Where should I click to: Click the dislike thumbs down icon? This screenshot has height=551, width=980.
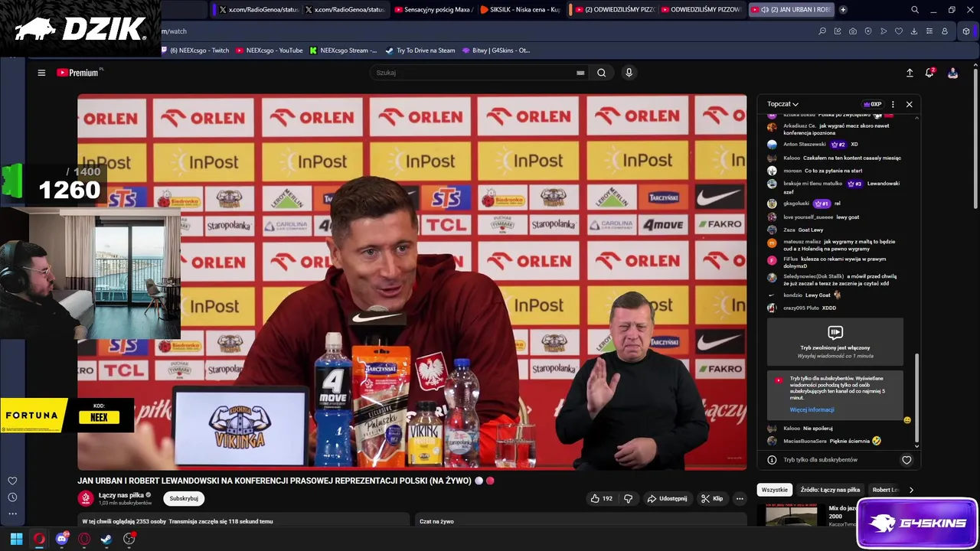(x=628, y=498)
